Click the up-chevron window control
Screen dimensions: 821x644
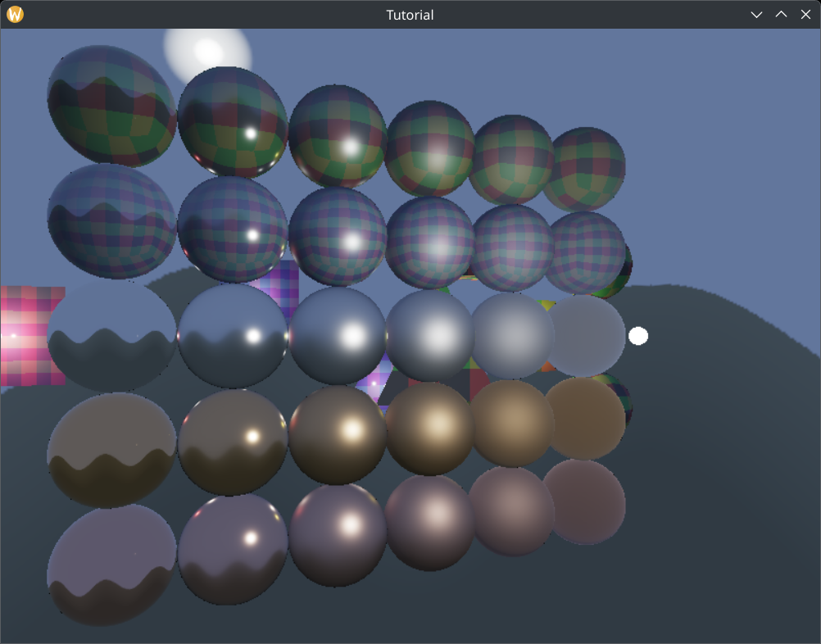click(x=781, y=14)
